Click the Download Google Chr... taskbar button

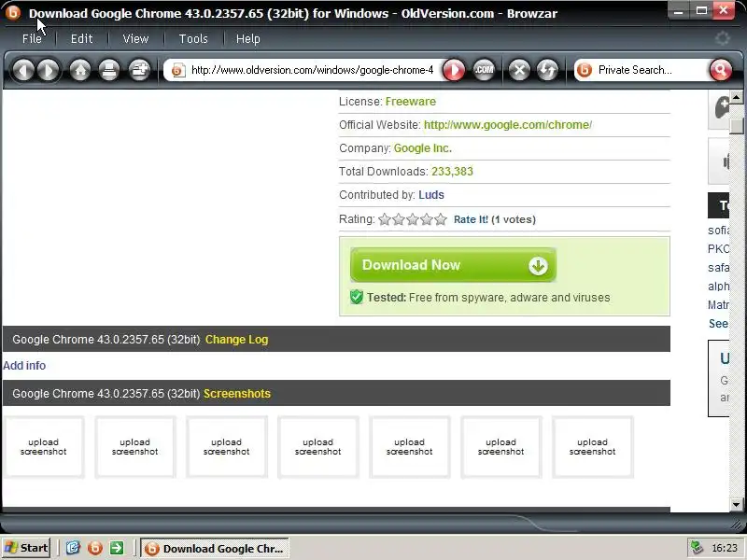tap(215, 548)
